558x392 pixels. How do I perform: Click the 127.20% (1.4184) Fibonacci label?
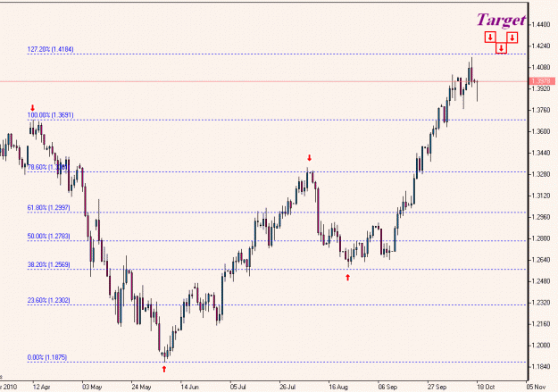pos(51,49)
